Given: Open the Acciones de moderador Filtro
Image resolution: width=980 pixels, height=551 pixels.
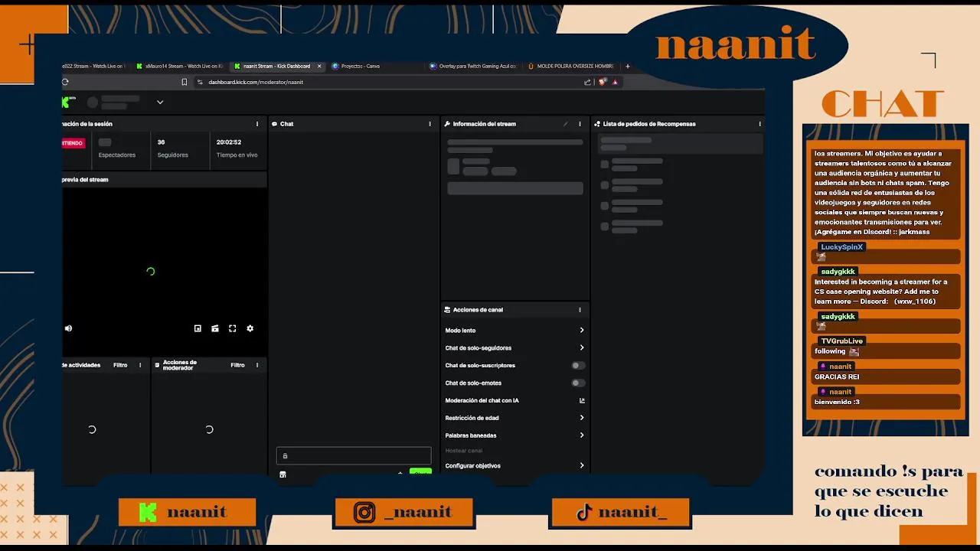Looking at the screenshot, I should [237, 365].
